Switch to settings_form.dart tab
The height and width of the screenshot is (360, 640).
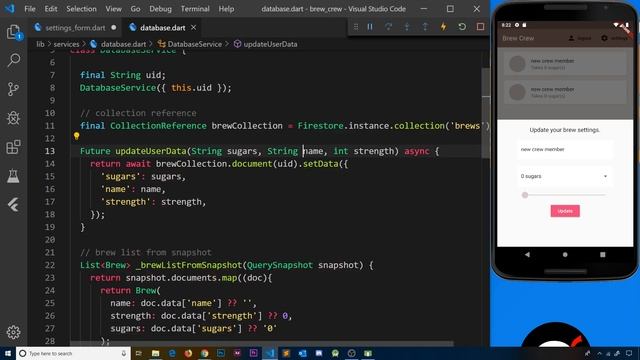76,27
